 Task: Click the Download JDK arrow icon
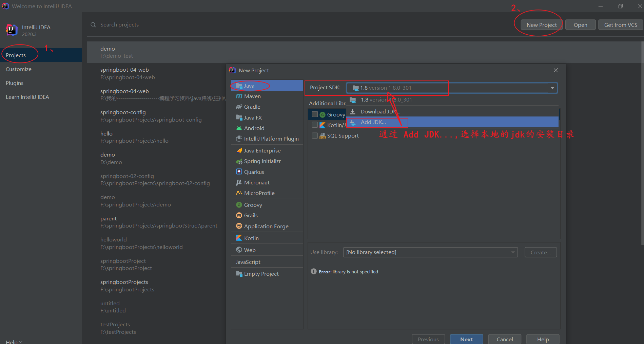(353, 111)
